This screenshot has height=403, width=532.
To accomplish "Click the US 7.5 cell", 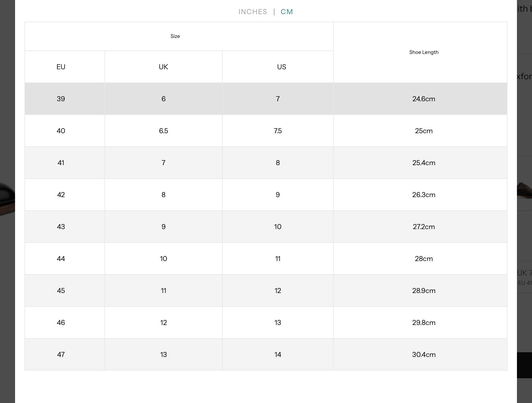I will (278, 131).
